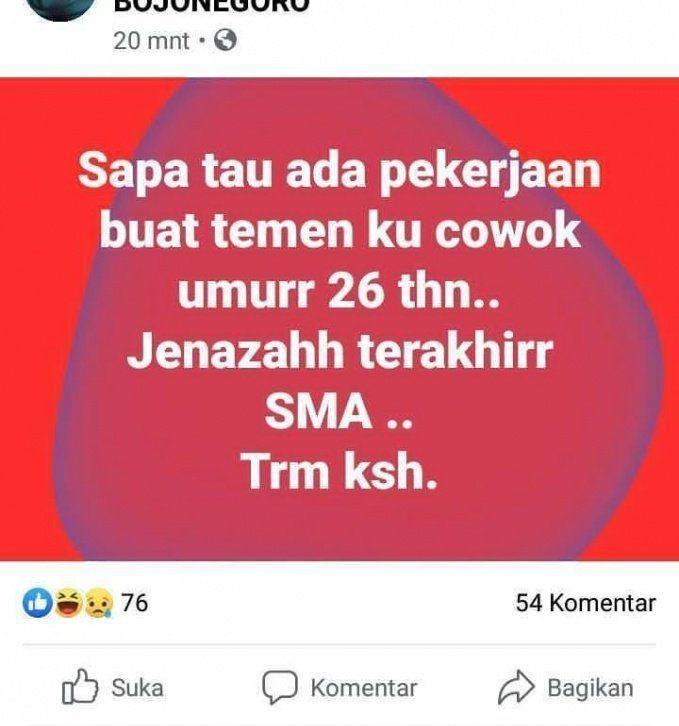This screenshot has height=726, width=679.
Task: Open the BOJONEGORO group name
Action: pyautogui.click(x=211, y=6)
